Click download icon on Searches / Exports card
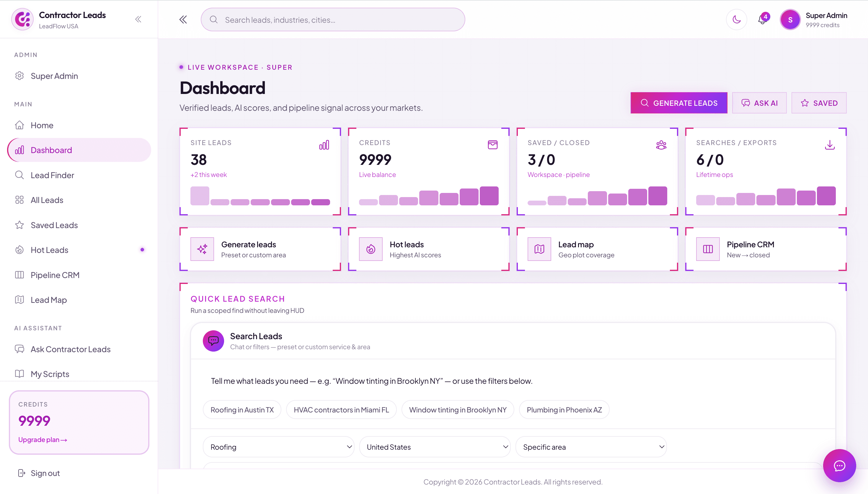This screenshot has height=494, width=868. [x=830, y=145]
